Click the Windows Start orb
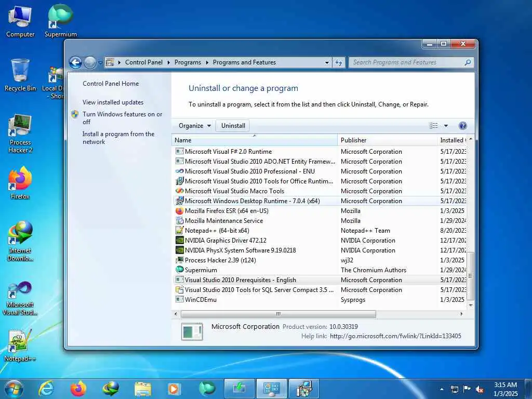Viewport: 532px width, 399px height. 14,389
